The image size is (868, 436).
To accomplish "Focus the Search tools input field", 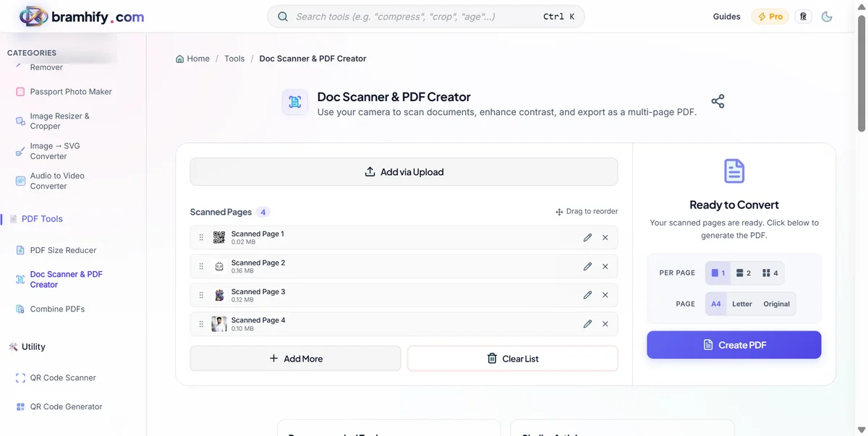I will tap(426, 17).
